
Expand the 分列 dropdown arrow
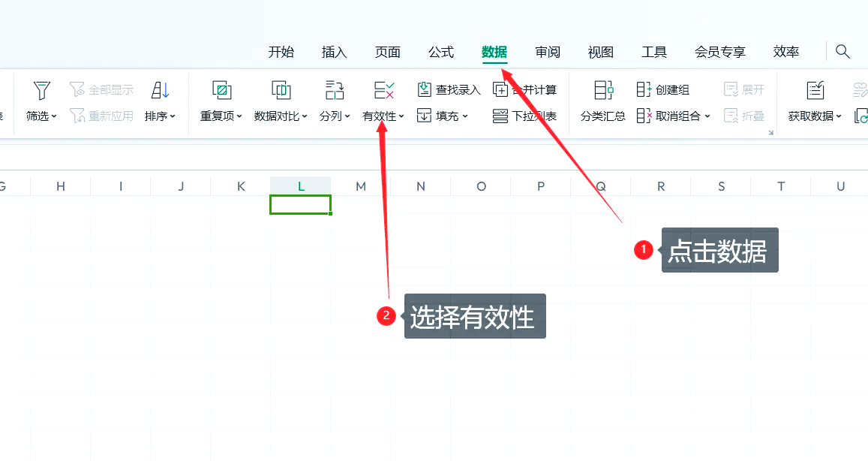[347, 116]
